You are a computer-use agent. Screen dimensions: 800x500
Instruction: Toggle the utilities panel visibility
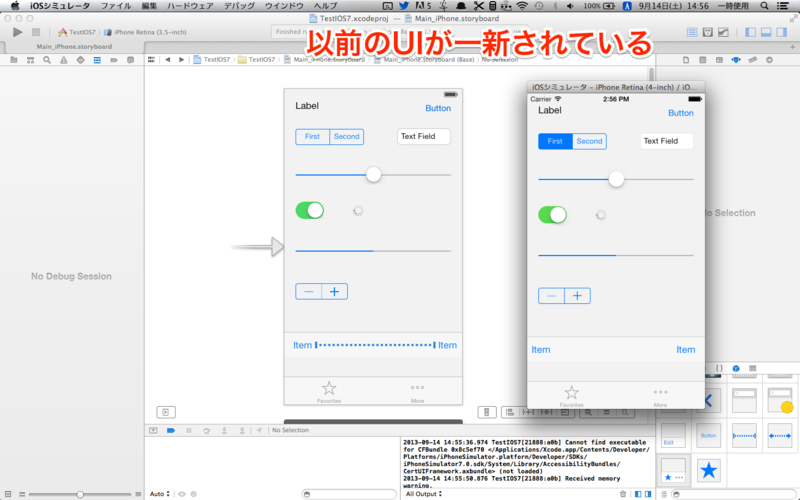(782, 32)
